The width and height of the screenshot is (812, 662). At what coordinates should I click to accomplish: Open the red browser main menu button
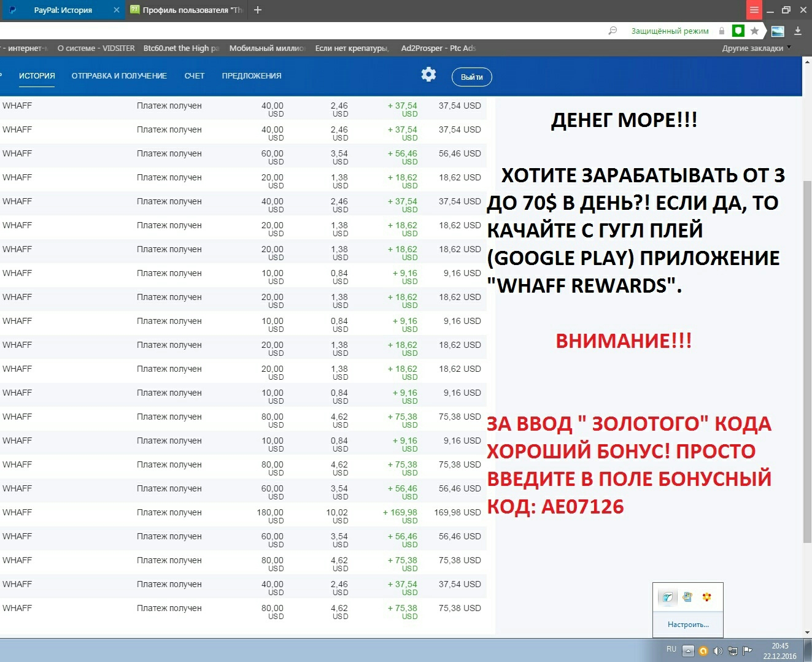tap(754, 10)
